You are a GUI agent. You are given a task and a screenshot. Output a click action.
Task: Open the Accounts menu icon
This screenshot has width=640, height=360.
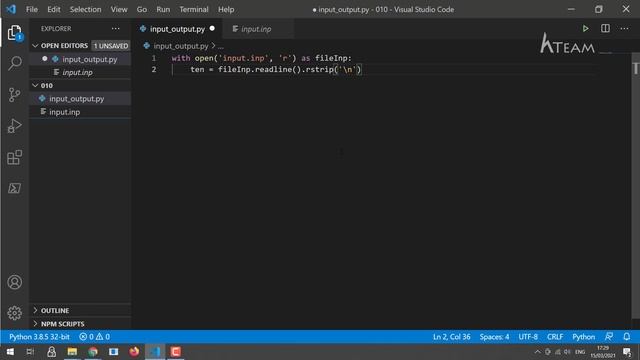coord(15,282)
